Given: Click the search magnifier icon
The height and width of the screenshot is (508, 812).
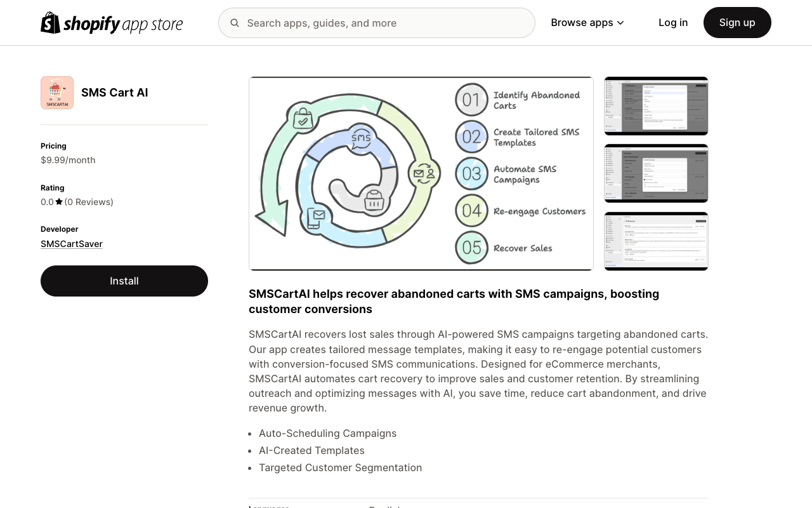Looking at the screenshot, I should coord(235,23).
